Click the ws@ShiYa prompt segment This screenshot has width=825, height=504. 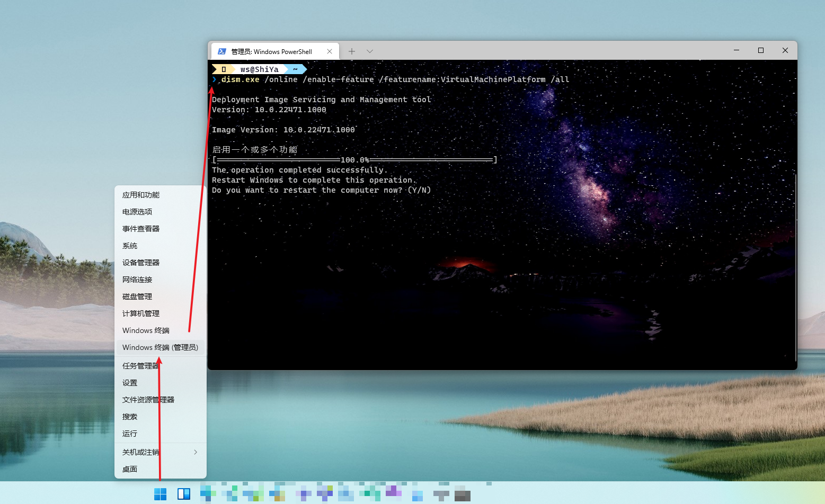pos(259,69)
